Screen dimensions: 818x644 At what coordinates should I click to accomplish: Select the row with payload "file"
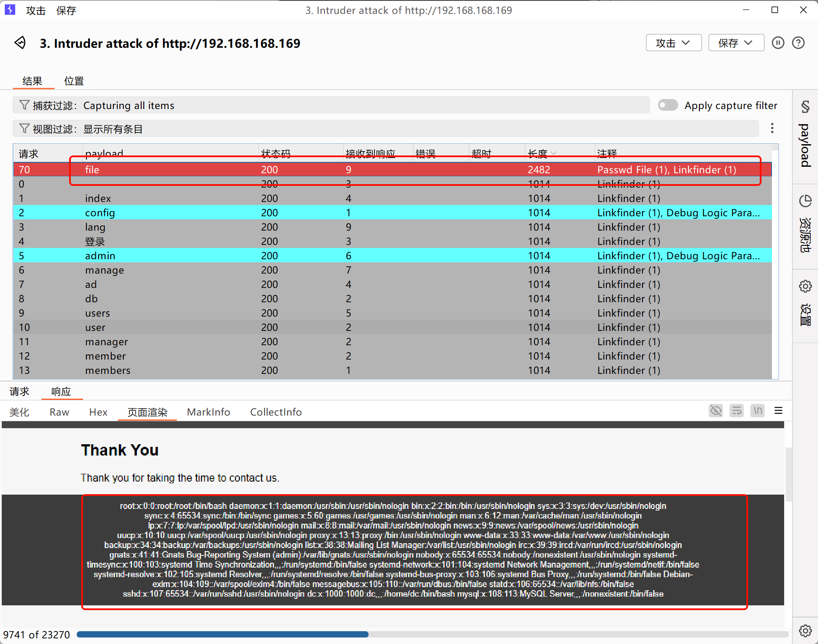coord(392,169)
